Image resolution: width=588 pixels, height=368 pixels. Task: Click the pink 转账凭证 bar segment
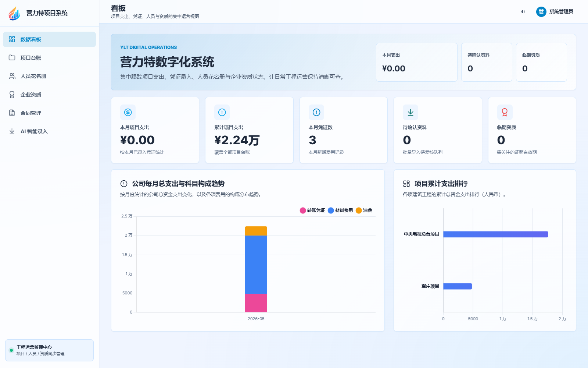[x=256, y=303]
